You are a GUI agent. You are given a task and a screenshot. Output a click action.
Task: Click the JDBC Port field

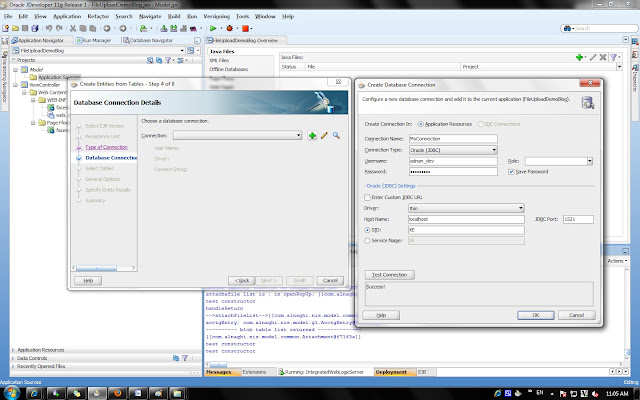[578, 219]
